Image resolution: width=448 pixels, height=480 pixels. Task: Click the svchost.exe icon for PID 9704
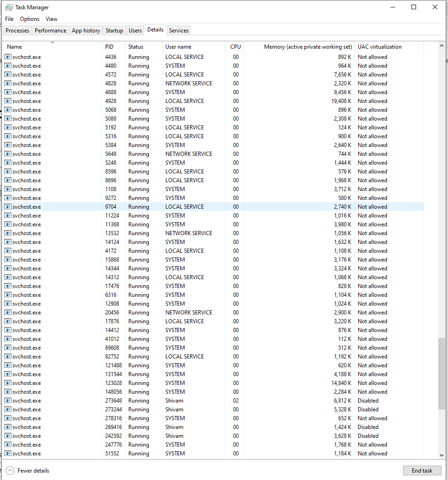(x=8, y=207)
